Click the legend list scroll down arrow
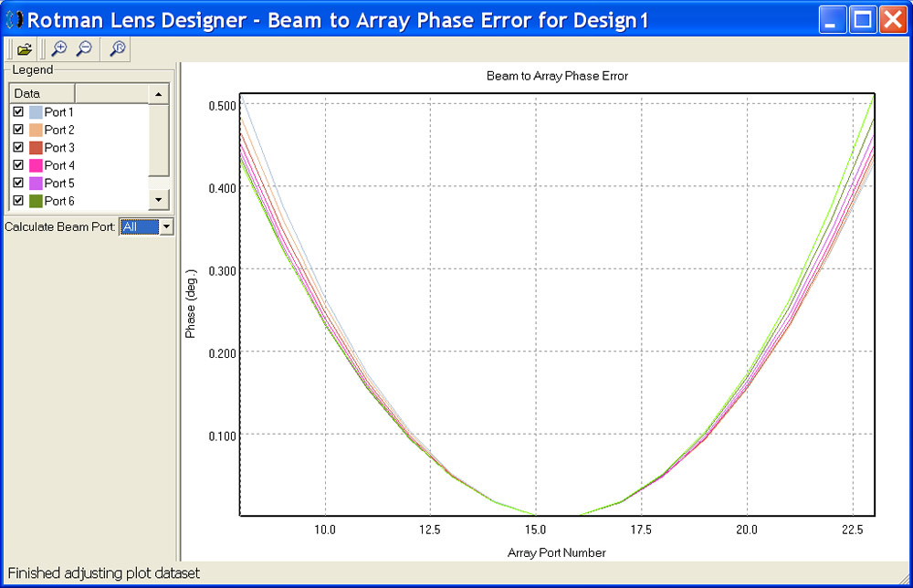Image resolution: width=913 pixels, height=588 pixels. [x=158, y=200]
